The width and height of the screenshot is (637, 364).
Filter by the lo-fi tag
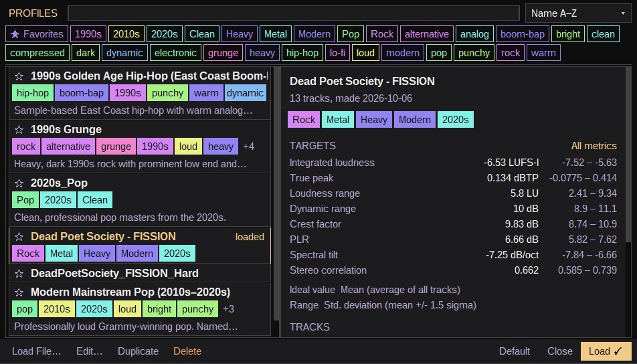tap(338, 53)
